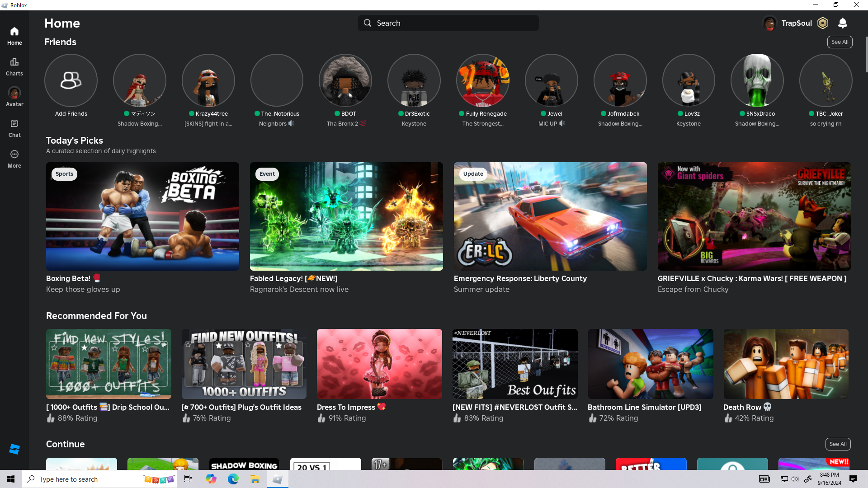Screen dimensions: 868x488
Task: Open the notifications bell
Action: (x=843, y=23)
